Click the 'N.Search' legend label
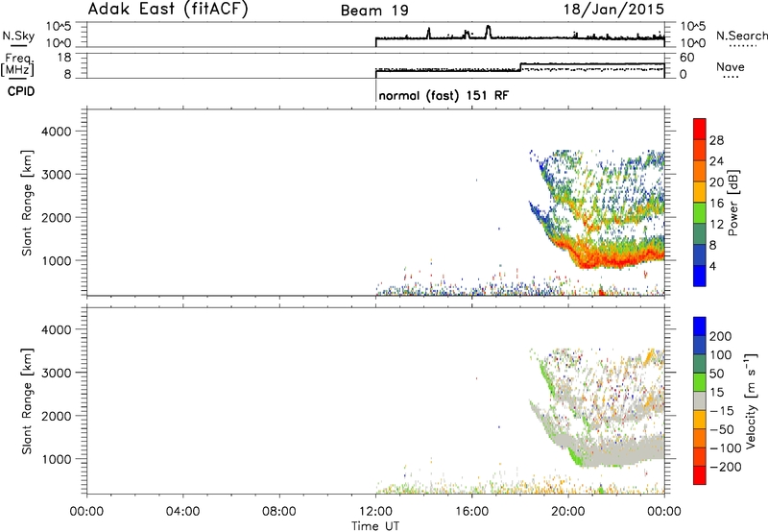768x532 pixels. point(741,36)
